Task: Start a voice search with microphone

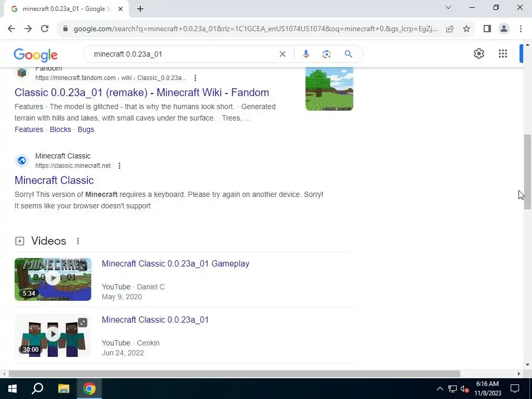Action: coord(305,54)
